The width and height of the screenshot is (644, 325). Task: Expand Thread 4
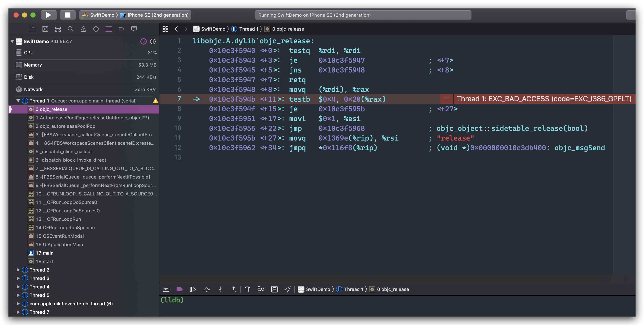[x=18, y=287]
